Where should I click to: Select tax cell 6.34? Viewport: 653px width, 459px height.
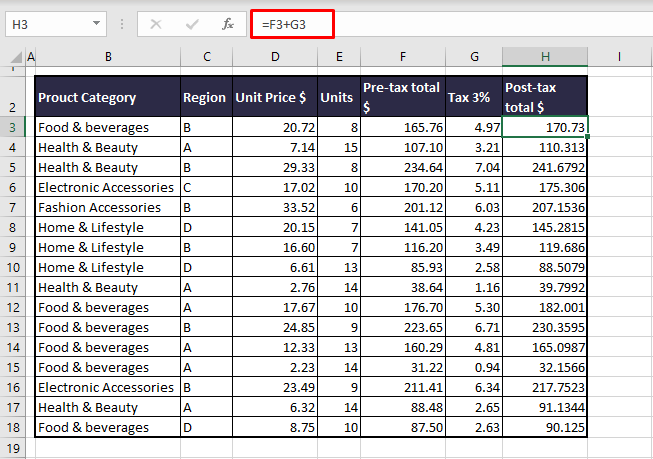[474, 387]
